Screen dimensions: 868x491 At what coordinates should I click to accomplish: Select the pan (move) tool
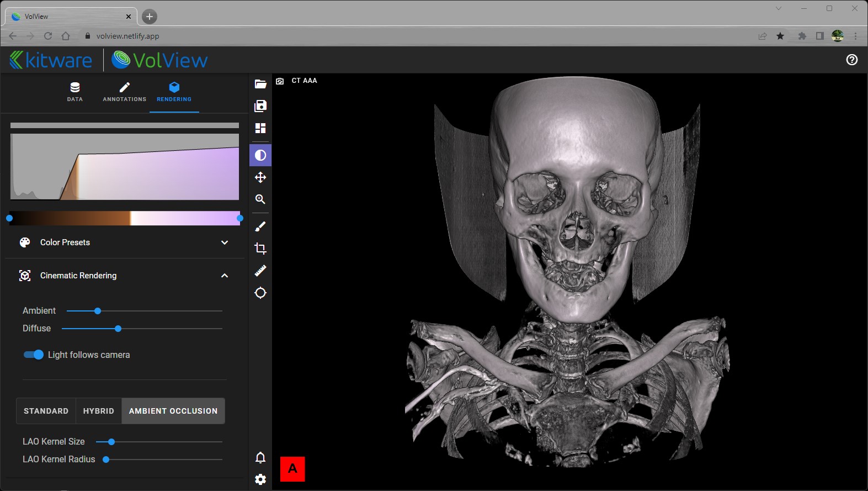tap(260, 177)
